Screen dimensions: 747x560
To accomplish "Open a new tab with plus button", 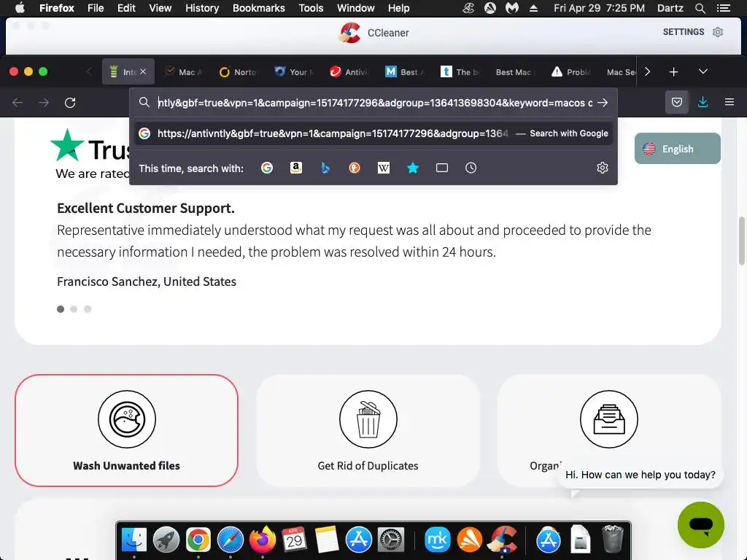I will 673,72.
